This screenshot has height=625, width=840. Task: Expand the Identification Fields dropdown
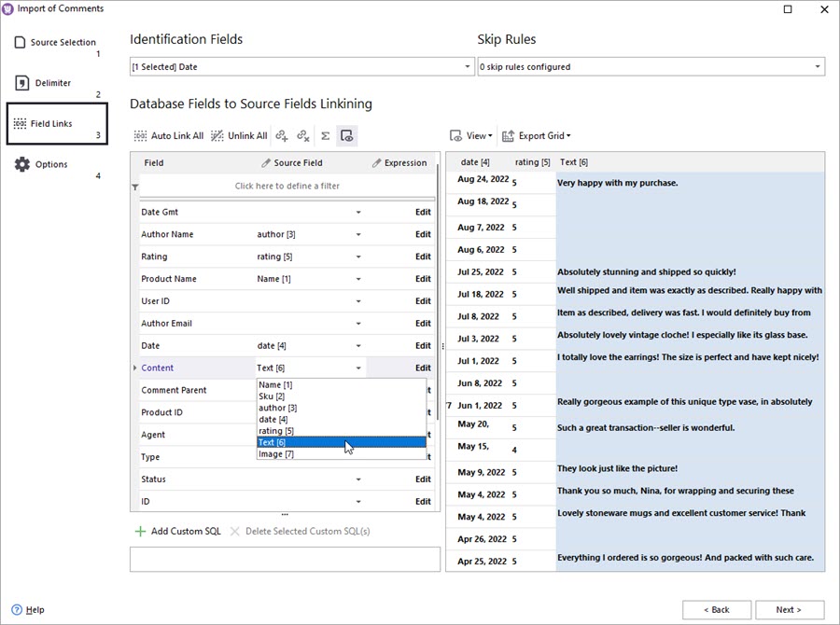coord(468,67)
